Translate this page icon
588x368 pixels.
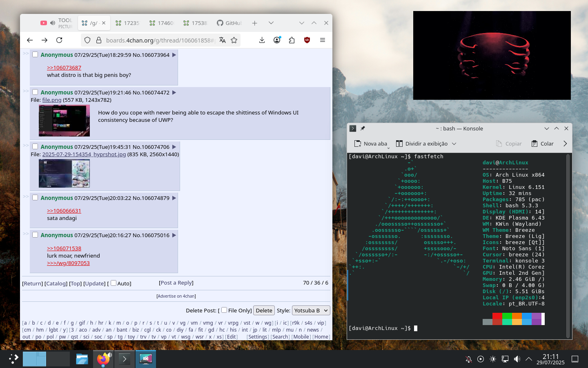coord(222,40)
